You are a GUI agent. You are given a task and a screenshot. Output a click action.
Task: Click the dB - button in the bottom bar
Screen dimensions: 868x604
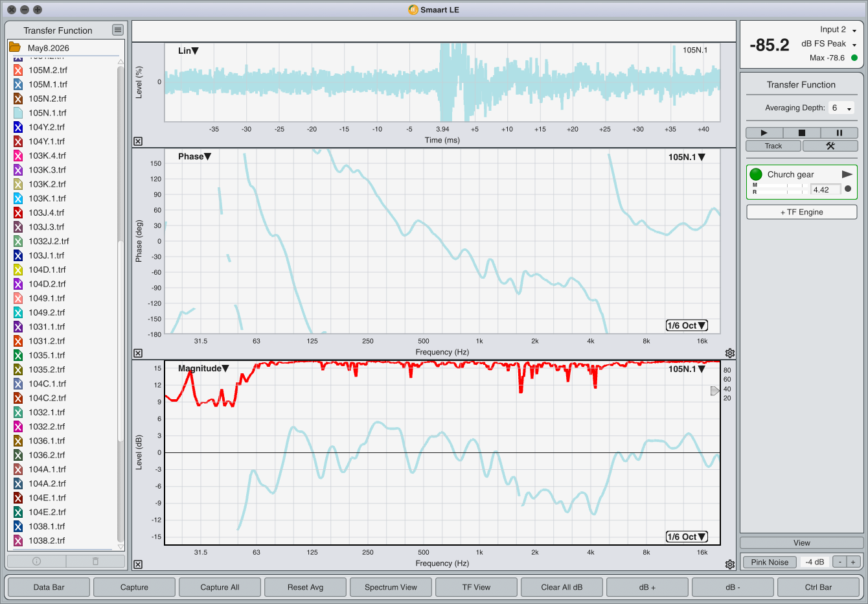(733, 587)
